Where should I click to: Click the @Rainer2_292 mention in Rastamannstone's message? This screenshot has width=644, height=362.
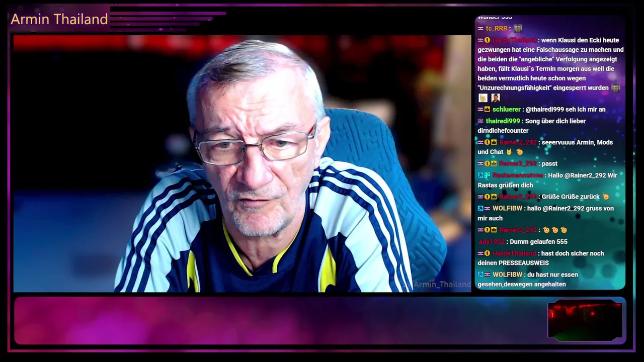[584, 175]
